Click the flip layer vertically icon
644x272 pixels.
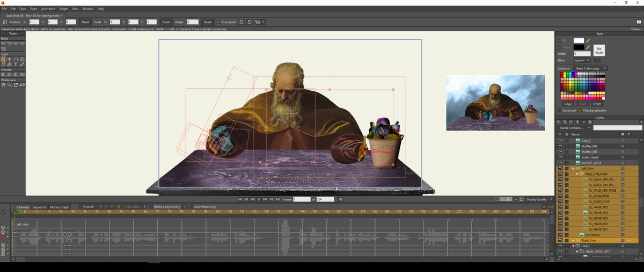[249, 22]
